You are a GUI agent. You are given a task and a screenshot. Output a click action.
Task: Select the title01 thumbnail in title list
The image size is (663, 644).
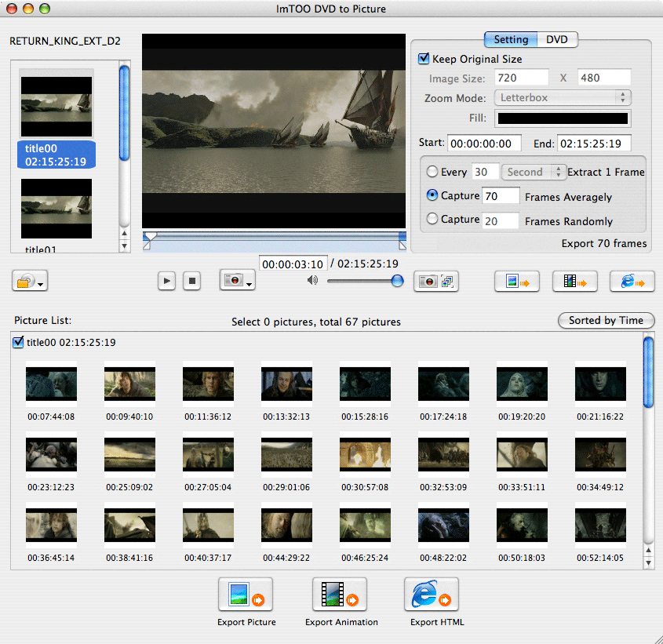(56, 209)
